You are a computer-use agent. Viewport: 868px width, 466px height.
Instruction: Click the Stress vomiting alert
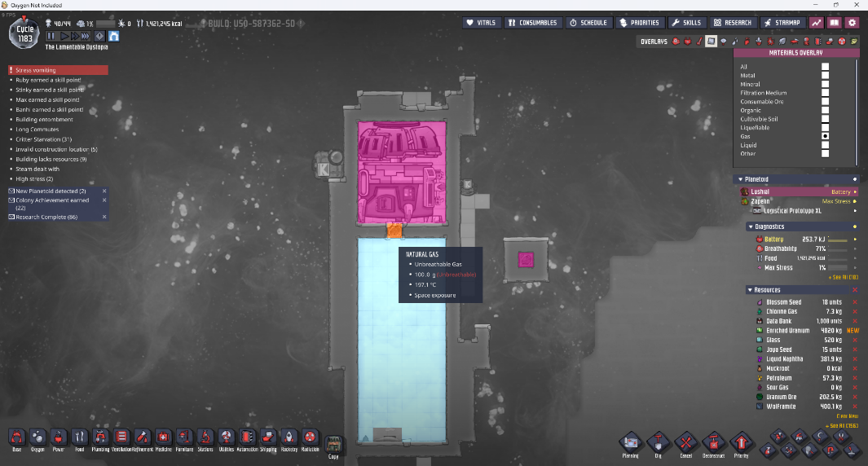coord(58,70)
